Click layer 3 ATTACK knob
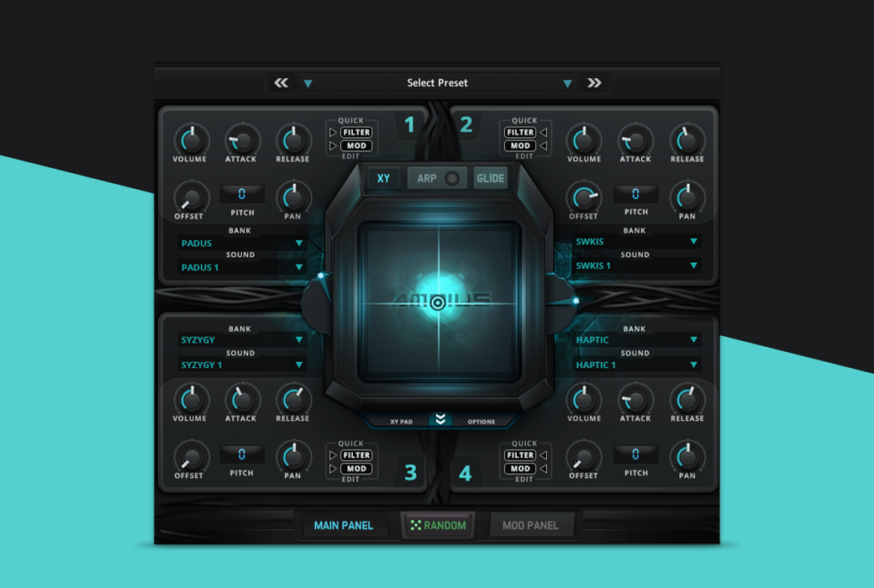Image resolution: width=874 pixels, height=588 pixels. (243, 400)
